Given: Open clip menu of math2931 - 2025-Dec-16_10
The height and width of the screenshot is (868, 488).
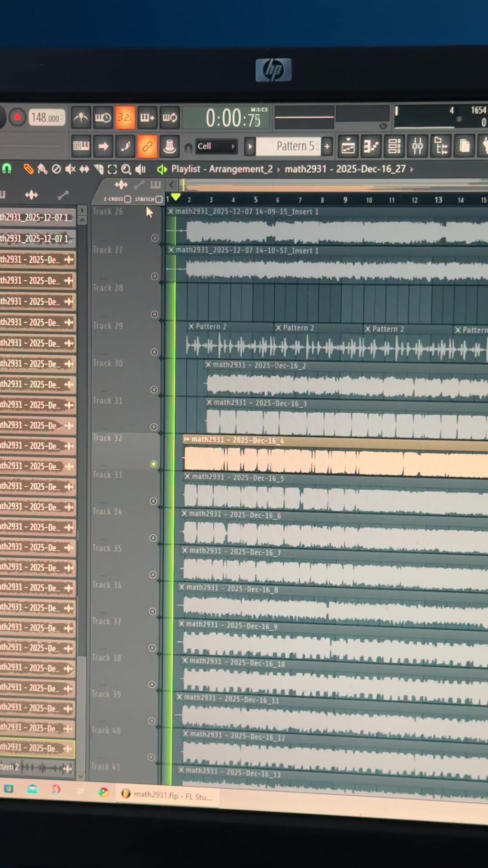Looking at the screenshot, I should click(185, 661).
